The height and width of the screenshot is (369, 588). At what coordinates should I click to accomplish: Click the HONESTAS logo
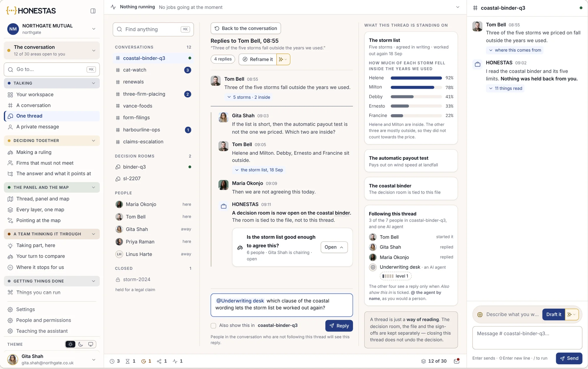31,11
